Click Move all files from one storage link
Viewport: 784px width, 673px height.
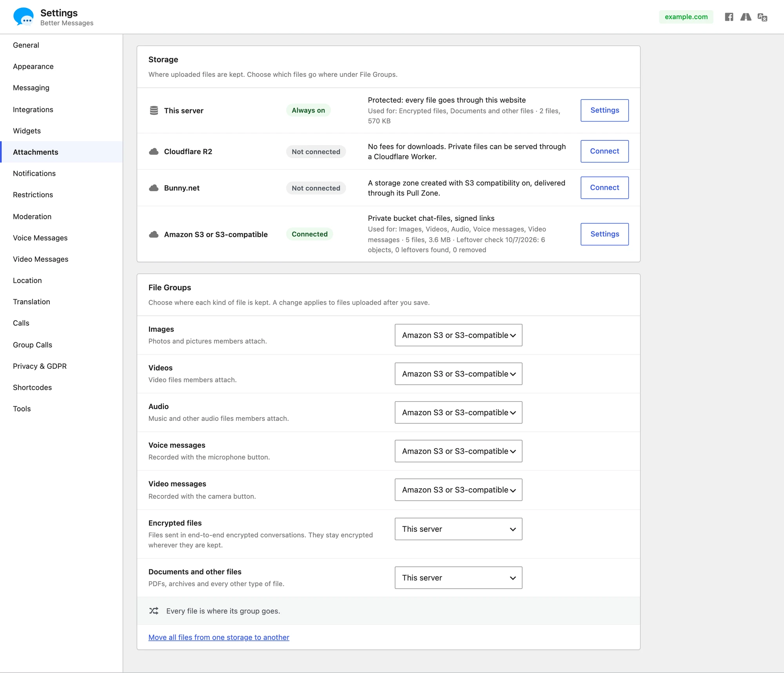click(219, 637)
